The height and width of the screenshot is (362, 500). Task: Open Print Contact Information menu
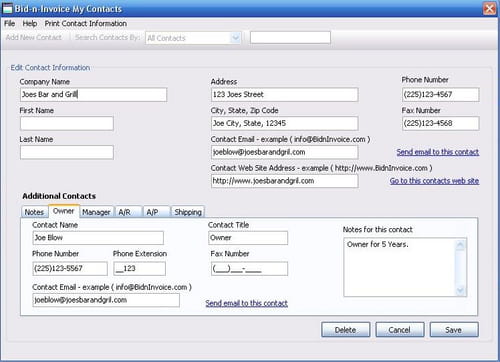pos(86,24)
